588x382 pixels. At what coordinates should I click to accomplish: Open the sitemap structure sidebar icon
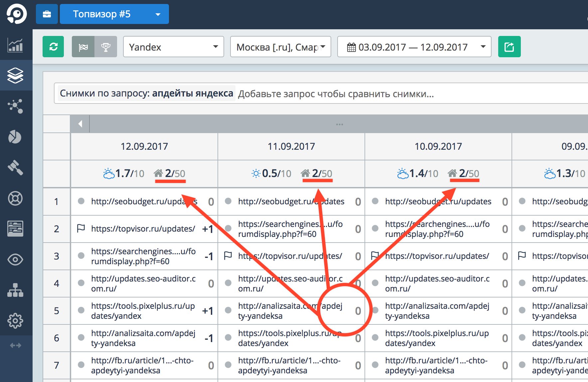point(15,290)
